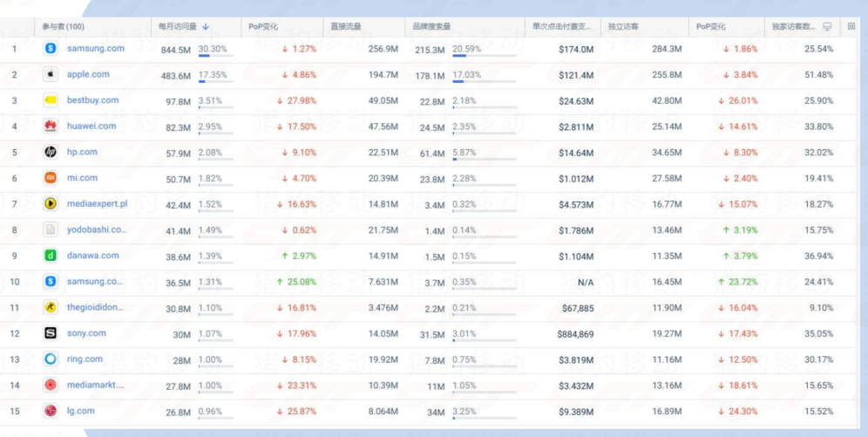Open the samsung.com link in row 1
The image size is (868, 437).
tap(96, 48)
